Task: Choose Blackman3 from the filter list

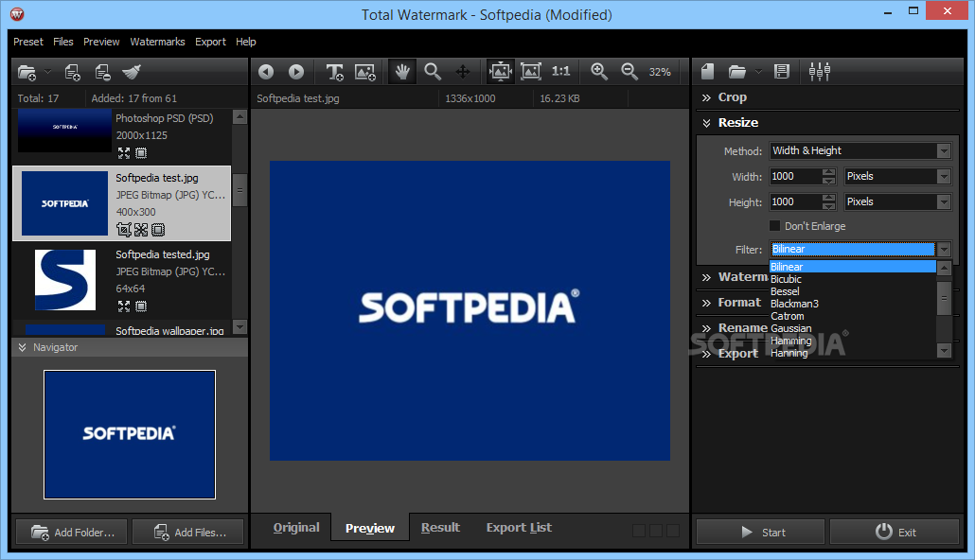Action: [795, 304]
